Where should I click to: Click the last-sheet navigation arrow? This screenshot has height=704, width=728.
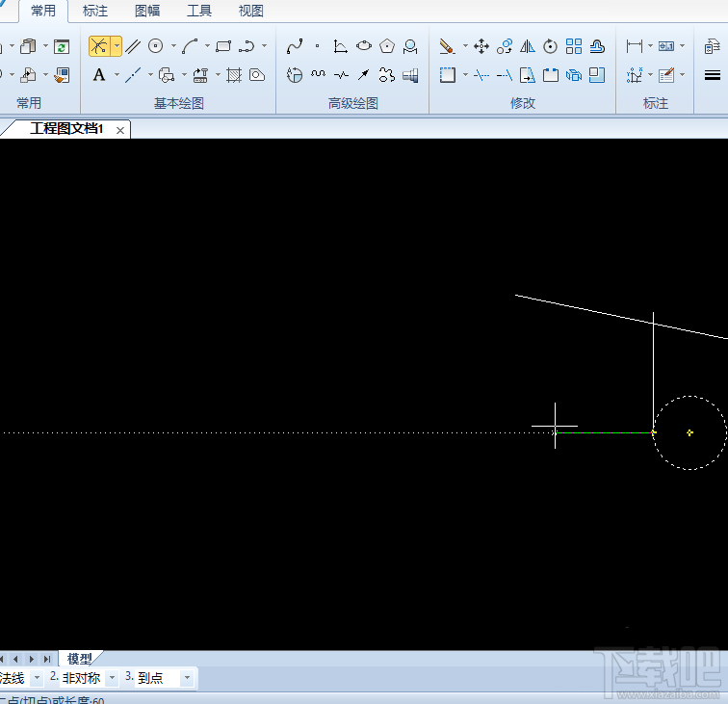47,659
